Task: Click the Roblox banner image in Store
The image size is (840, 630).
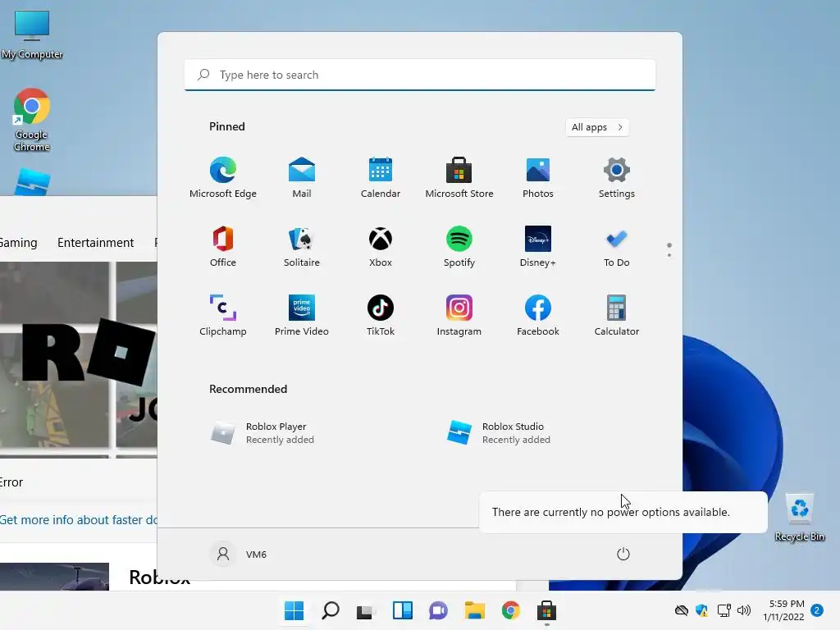Action: click(x=78, y=359)
